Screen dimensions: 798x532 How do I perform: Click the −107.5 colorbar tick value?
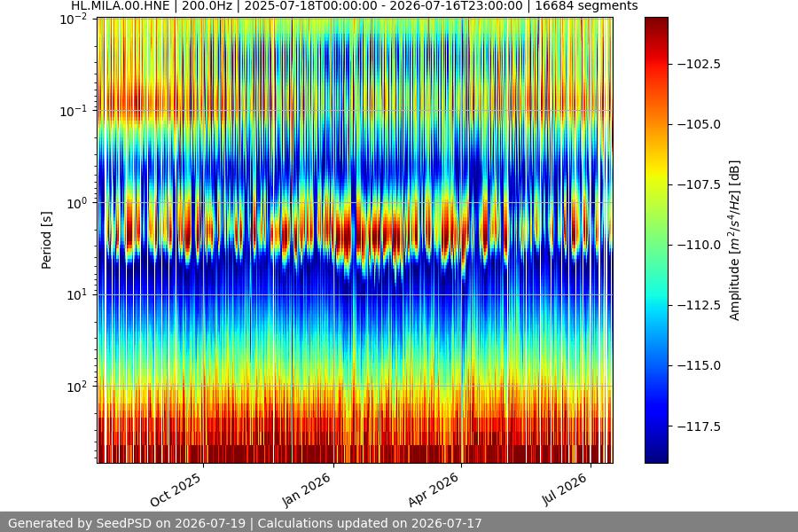tap(699, 184)
